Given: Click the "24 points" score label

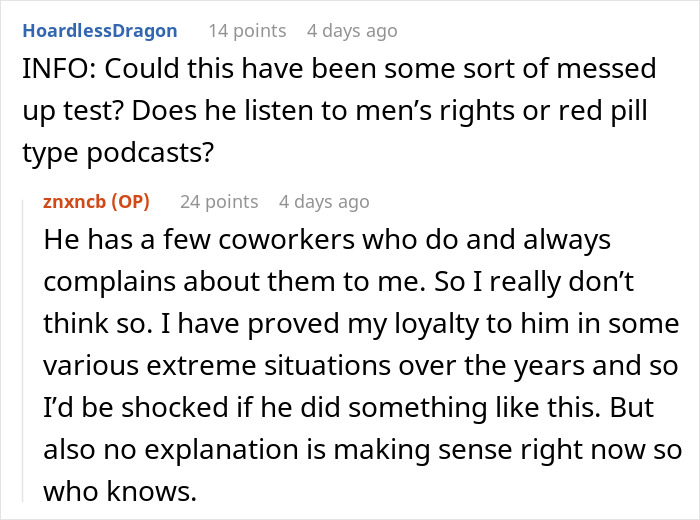Looking at the screenshot, I should [219, 201].
